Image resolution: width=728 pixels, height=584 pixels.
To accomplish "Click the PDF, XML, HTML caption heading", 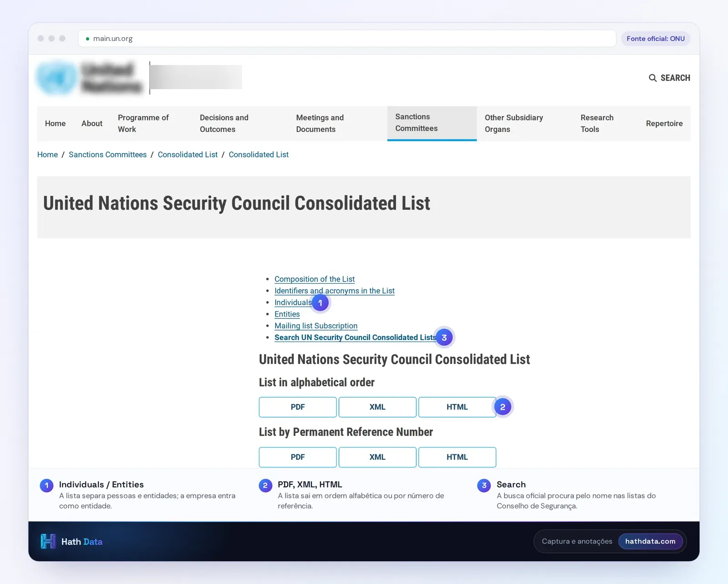I will pos(310,485).
